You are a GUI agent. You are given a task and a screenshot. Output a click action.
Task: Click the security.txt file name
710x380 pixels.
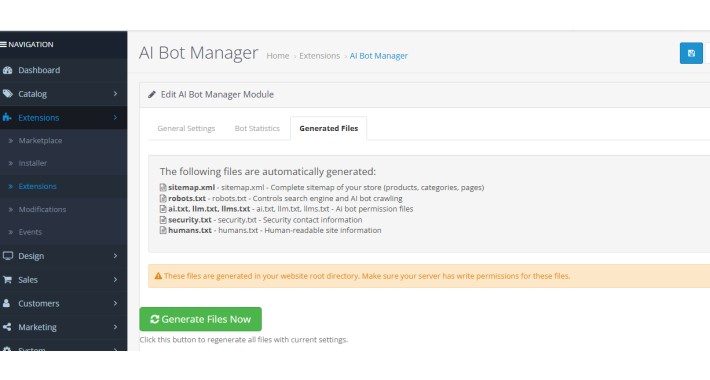190,220
